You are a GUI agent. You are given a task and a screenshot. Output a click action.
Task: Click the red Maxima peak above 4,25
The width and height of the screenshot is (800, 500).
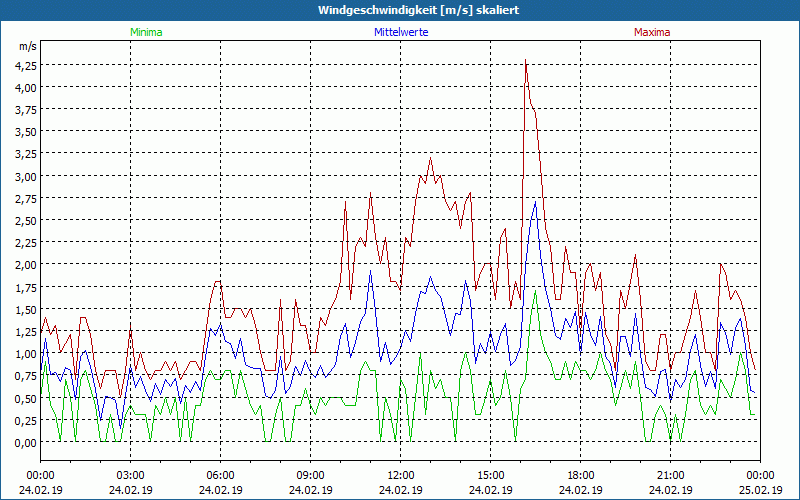pos(526,61)
